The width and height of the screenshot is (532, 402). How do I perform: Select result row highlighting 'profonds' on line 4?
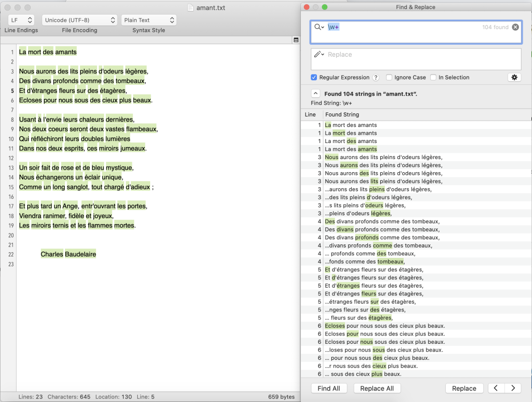[x=416, y=238]
